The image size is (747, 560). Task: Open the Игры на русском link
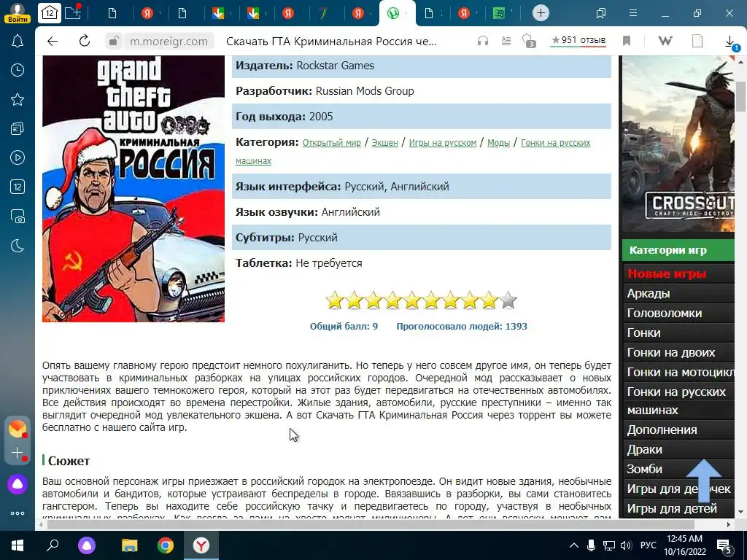pyautogui.click(x=443, y=143)
